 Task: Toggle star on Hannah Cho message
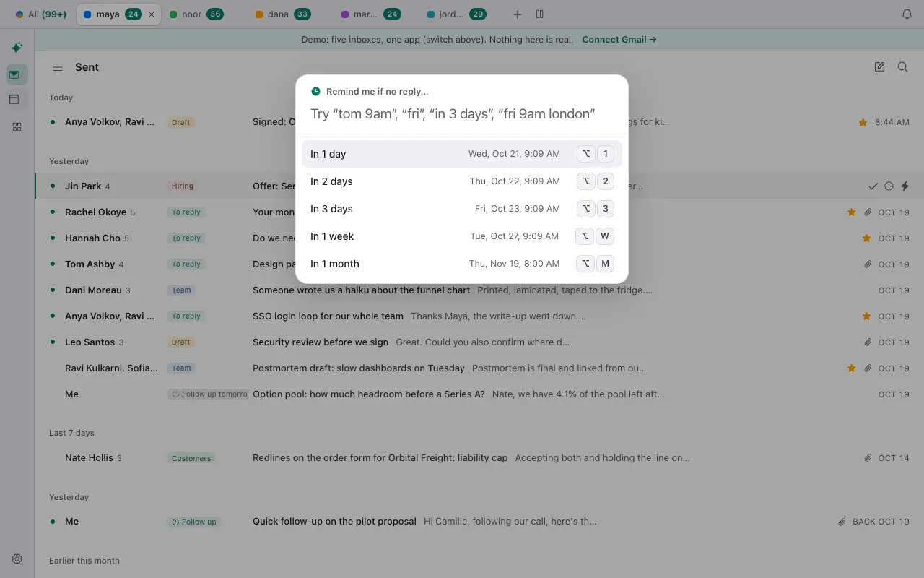(x=866, y=238)
